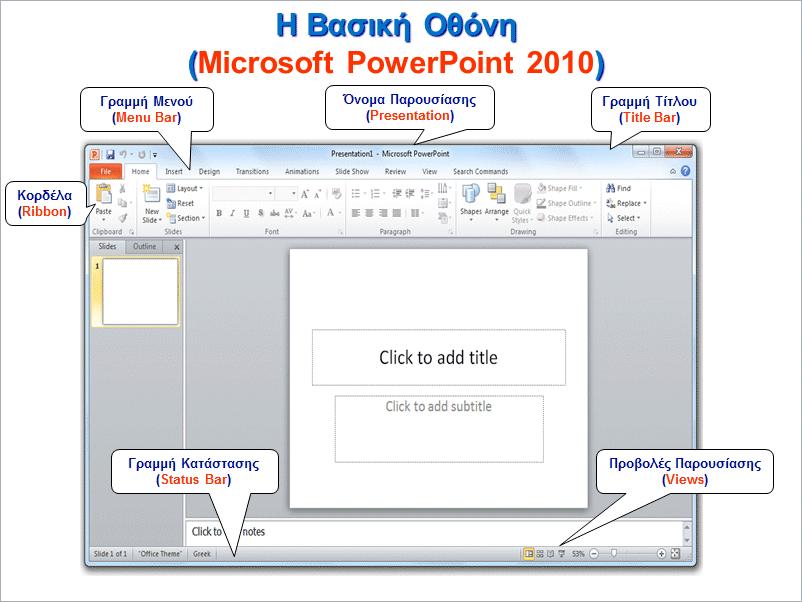Close the Slides/Outline pane

coord(176,247)
